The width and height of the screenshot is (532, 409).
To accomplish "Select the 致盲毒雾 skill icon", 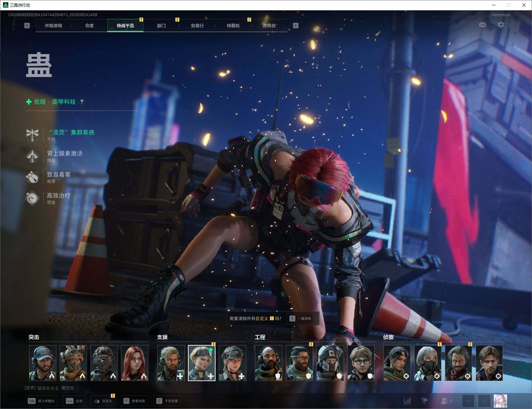I will (x=32, y=177).
